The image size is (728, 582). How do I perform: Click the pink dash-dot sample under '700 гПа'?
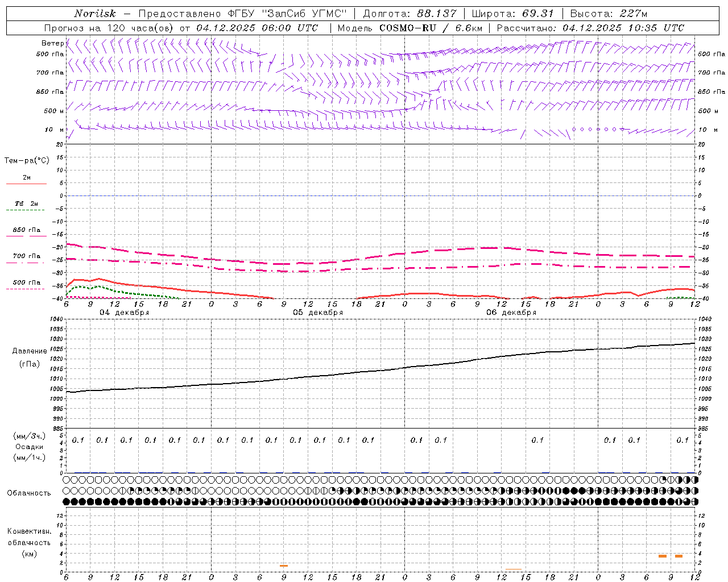click(25, 263)
